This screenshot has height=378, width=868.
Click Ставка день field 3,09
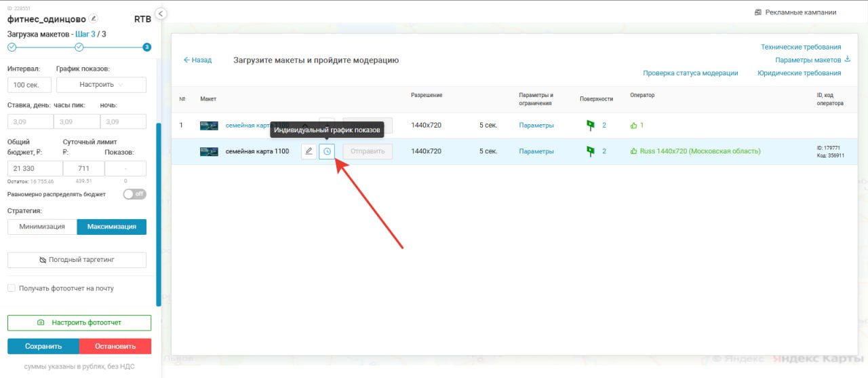point(31,122)
